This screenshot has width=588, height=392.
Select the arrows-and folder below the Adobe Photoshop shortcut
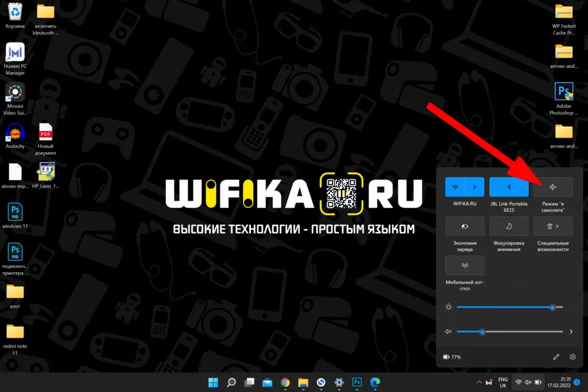(564, 137)
